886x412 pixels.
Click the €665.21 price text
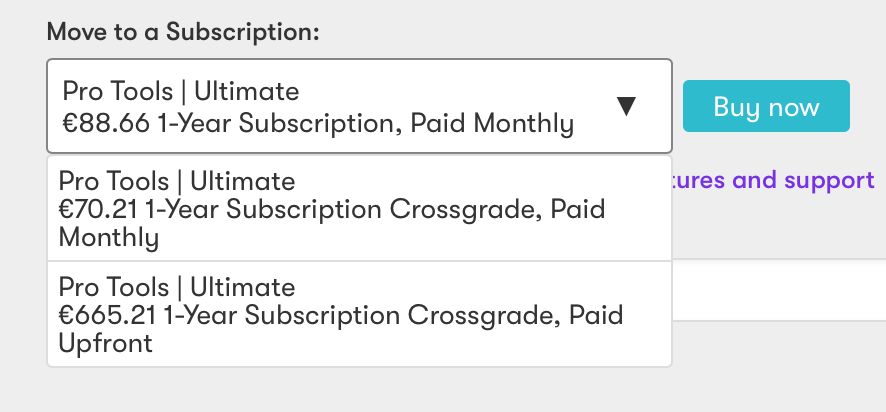click(104, 316)
